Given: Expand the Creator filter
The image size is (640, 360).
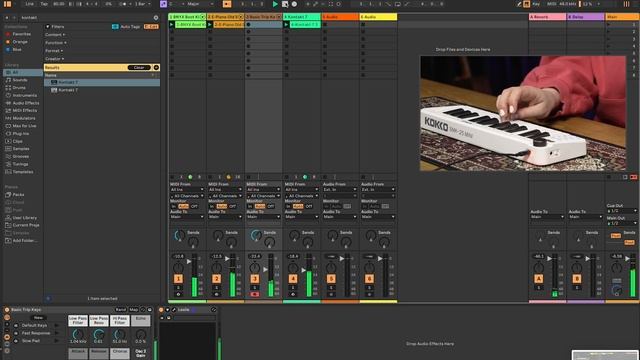Looking at the screenshot, I should 54,59.
